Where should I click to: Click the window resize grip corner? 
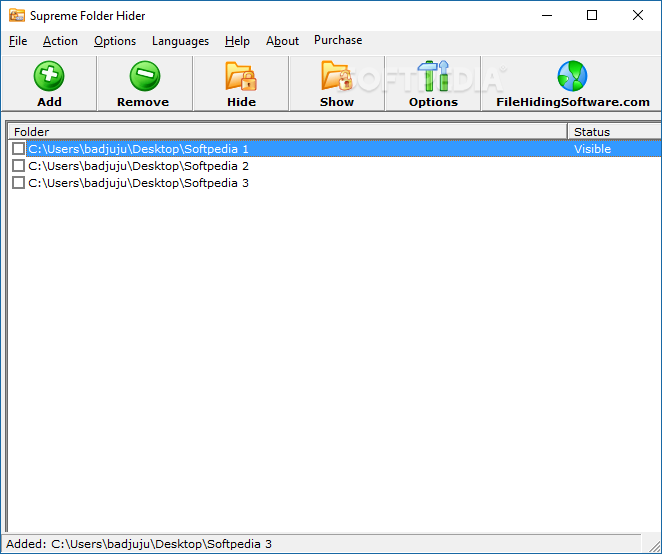point(654,546)
